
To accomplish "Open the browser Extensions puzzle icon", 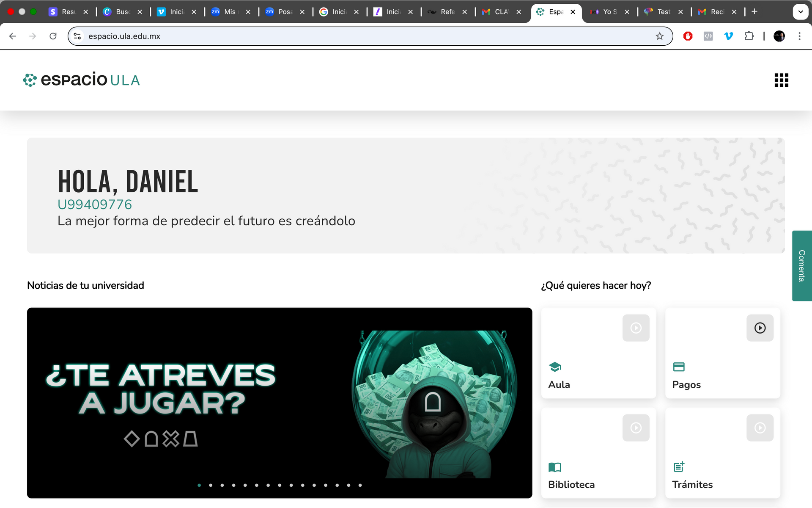I will point(749,36).
